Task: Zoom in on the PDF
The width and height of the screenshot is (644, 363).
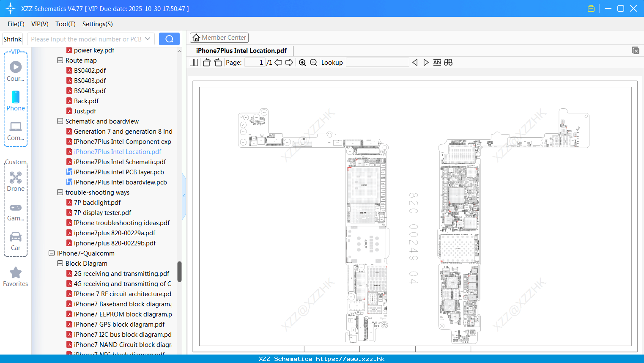Action: (x=302, y=63)
